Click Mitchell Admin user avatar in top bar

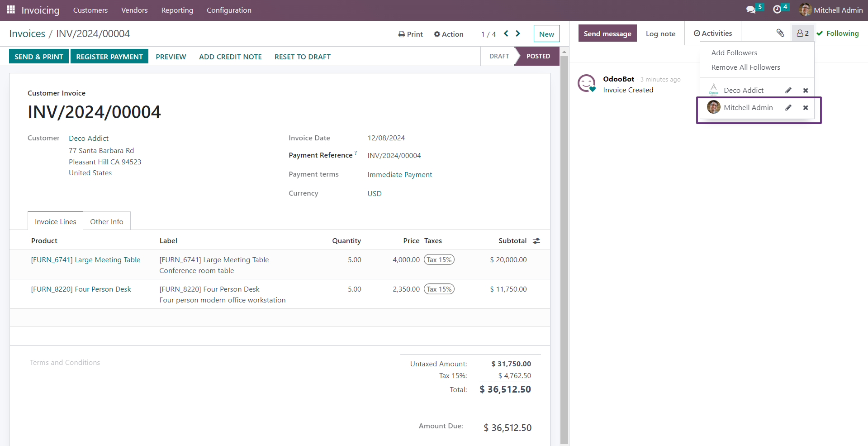tap(805, 10)
